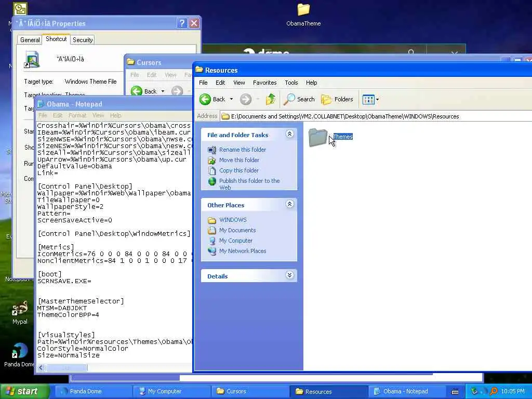Open Panda Dome desktop shortcut

[19, 355]
